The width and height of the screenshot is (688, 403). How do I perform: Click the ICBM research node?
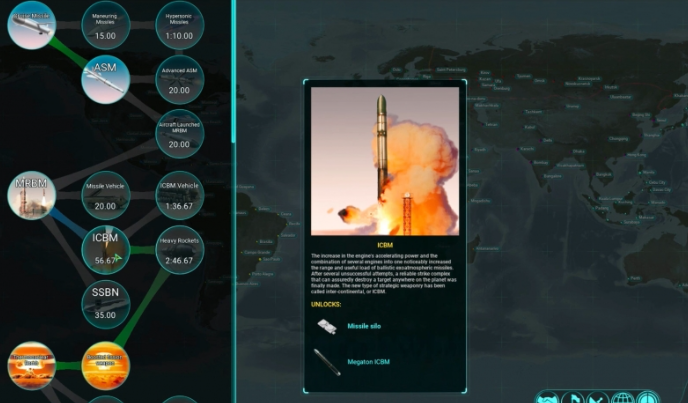(105, 250)
